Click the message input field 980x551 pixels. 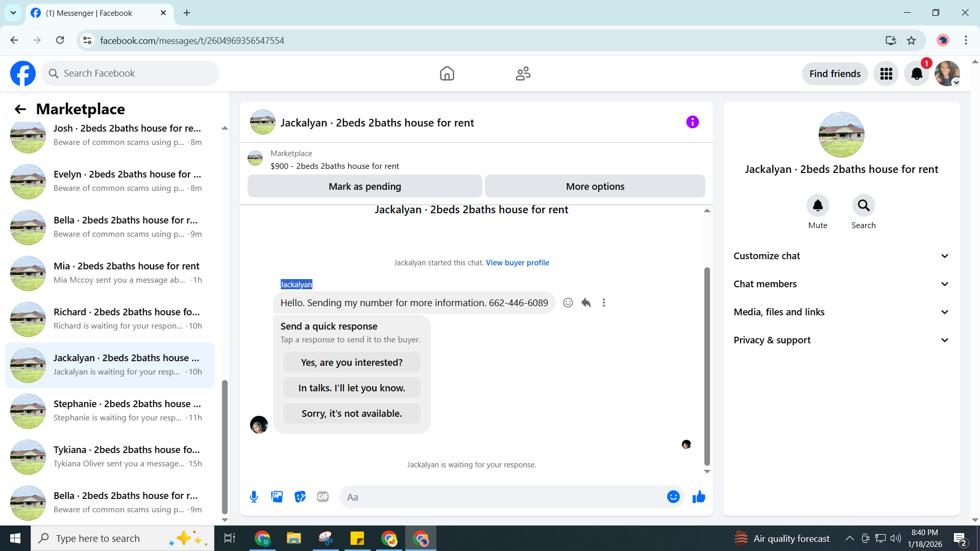[503, 497]
